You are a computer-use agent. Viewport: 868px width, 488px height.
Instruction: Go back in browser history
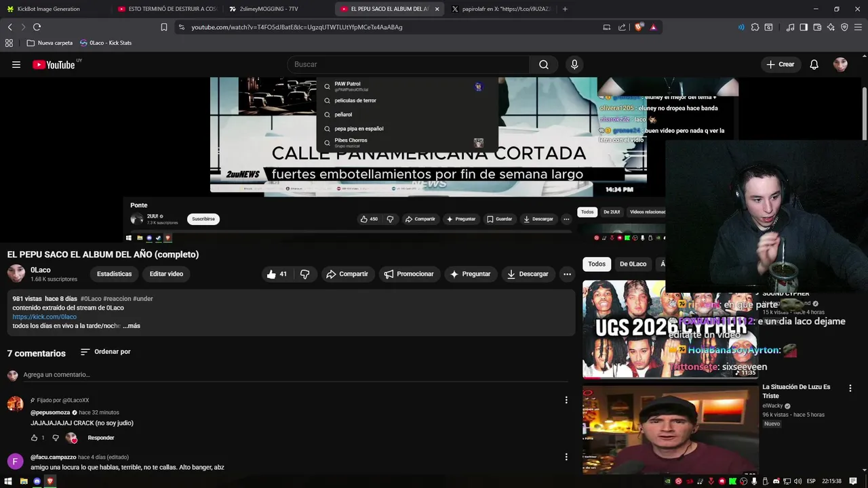pos(9,27)
